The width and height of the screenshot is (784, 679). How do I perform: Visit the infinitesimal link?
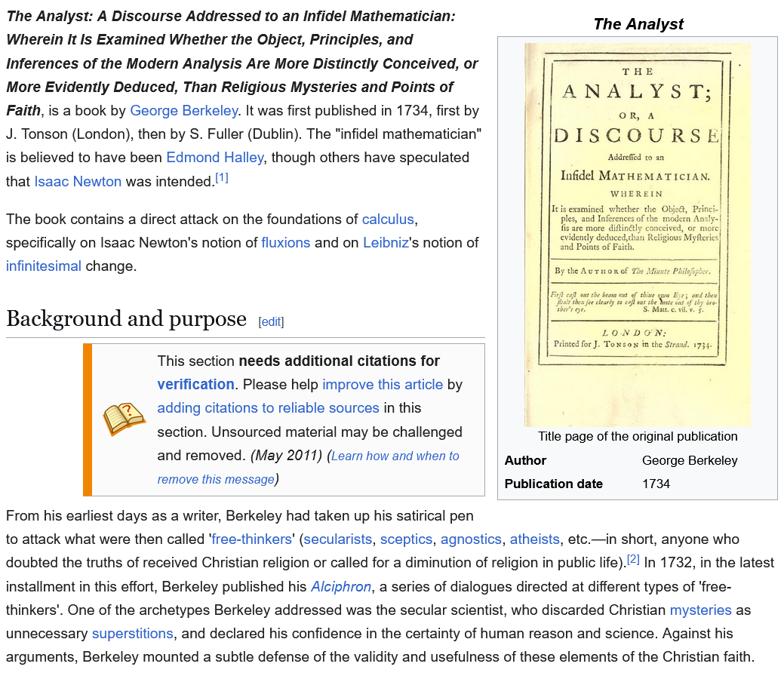click(x=44, y=266)
